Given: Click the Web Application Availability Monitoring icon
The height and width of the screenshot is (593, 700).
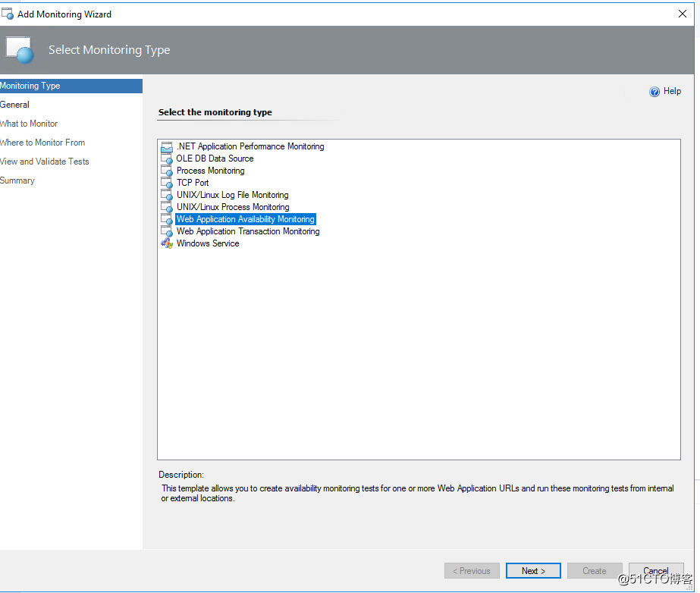Looking at the screenshot, I should 167,219.
